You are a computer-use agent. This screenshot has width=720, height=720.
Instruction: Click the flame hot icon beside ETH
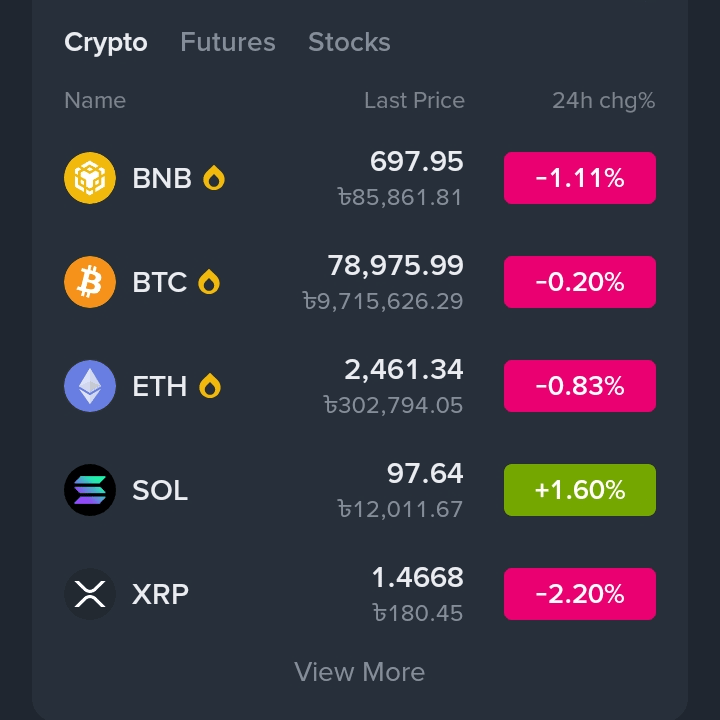pos(210,386)
